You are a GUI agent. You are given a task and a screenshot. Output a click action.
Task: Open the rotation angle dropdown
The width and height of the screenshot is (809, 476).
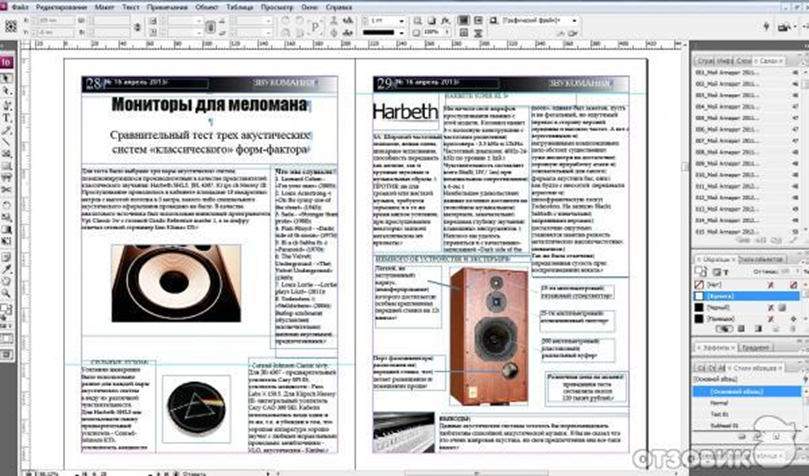pyautogui.click(x=268, y=21)
